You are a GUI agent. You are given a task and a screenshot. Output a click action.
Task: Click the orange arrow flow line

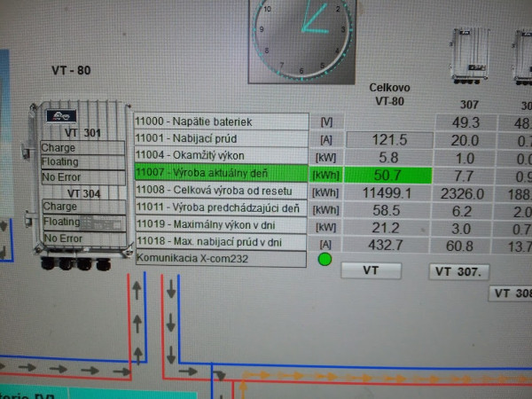(387, 377)
